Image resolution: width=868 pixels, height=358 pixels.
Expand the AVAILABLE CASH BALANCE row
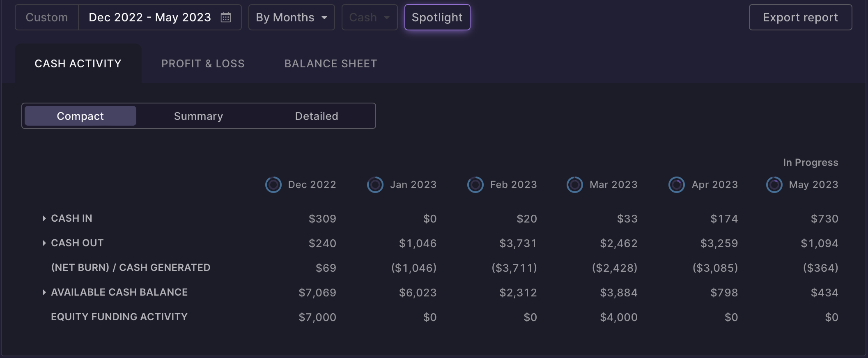[44, 292]
